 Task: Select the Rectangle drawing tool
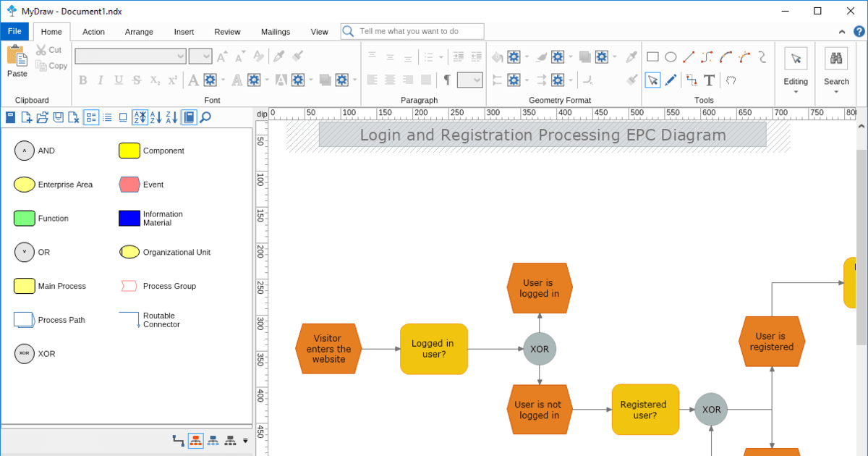pyautogui.click(x=652, y=57)
